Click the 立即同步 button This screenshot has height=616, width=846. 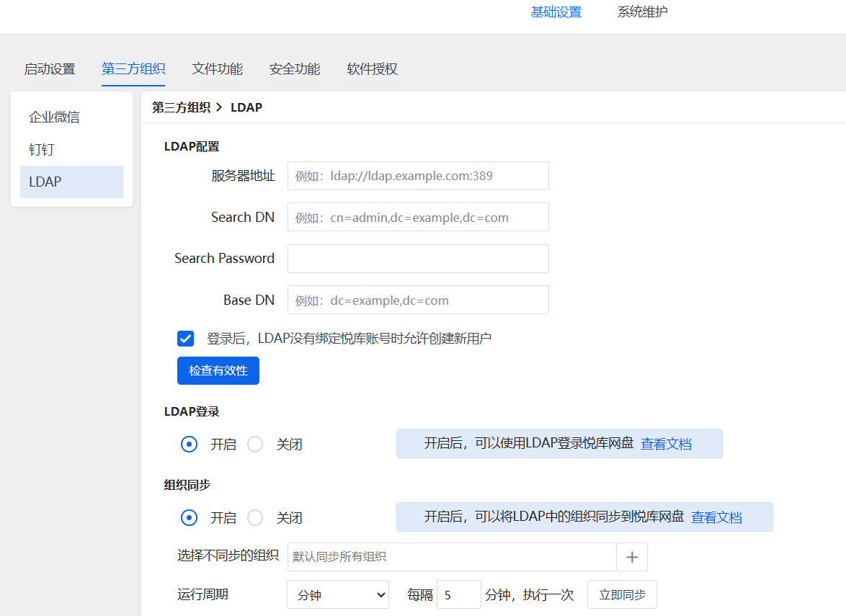click(622, 595)
